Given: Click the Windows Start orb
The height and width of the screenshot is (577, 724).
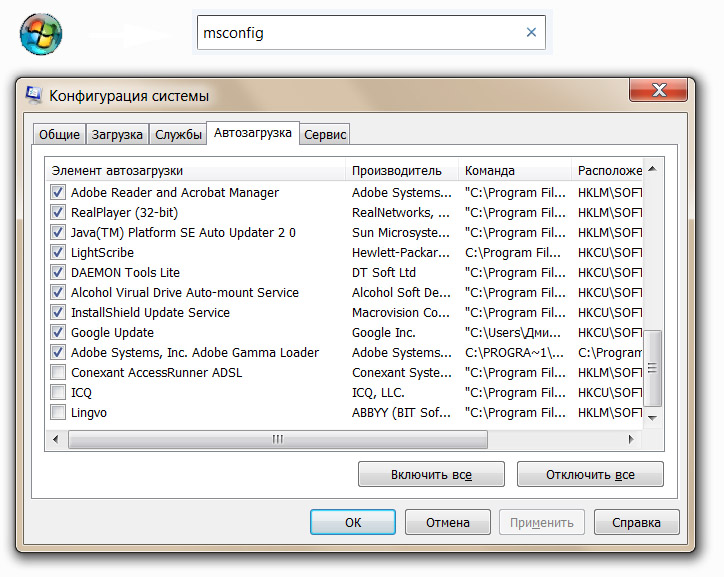Looking at the screenshot, I should click(41, 34).
